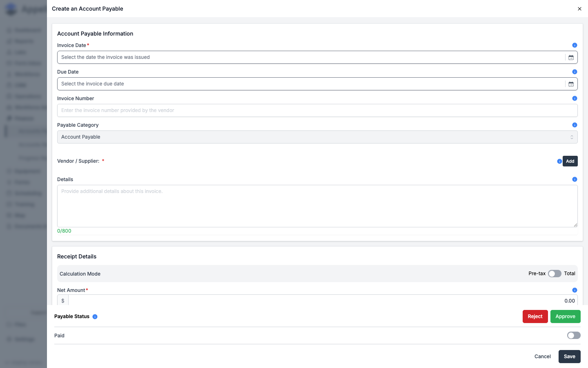
Task: Click the Receipt Details heading
Action: tap(77, 256)
